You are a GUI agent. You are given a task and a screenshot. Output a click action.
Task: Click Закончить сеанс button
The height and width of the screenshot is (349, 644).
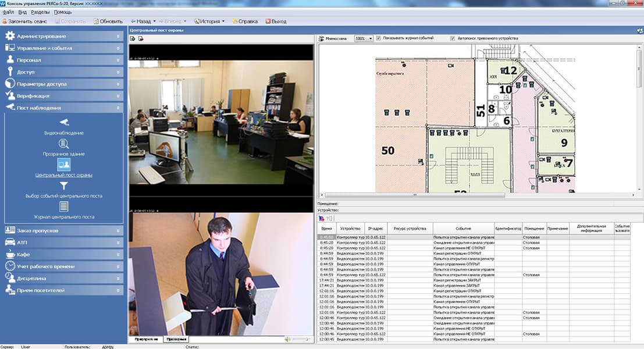(23, 22)
